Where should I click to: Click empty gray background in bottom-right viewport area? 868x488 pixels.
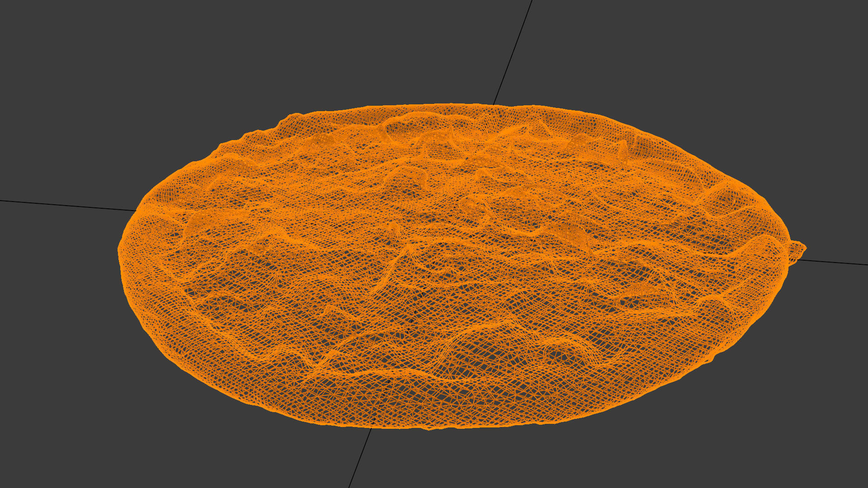(746, 429)
